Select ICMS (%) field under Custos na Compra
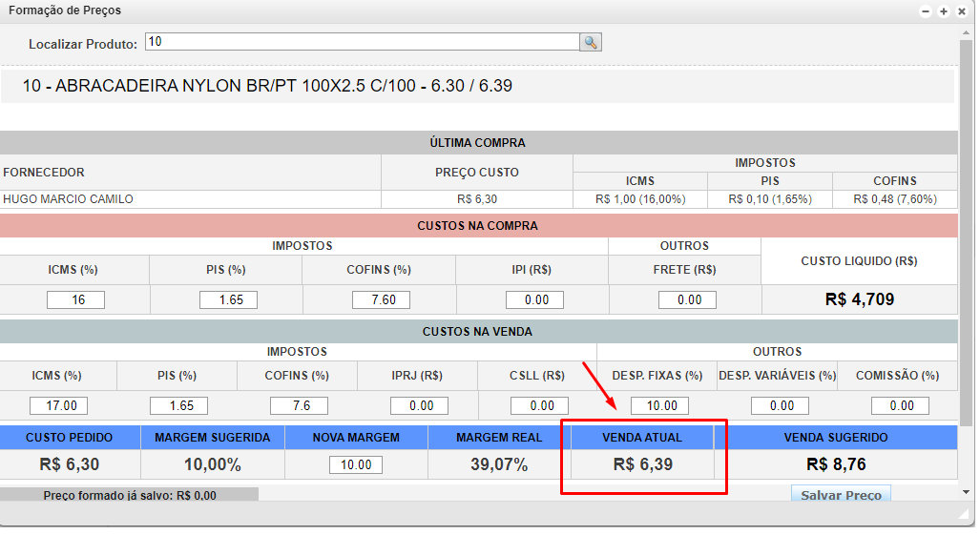 tap(75, 299)
